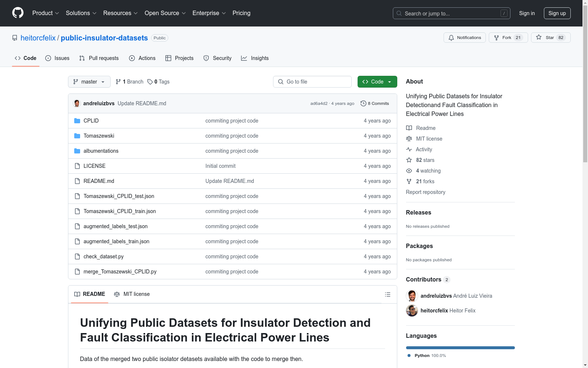The width and height of the screenshot is (588, 368).
Task: Switch to the Issues tab
Action: coord(57,58)
